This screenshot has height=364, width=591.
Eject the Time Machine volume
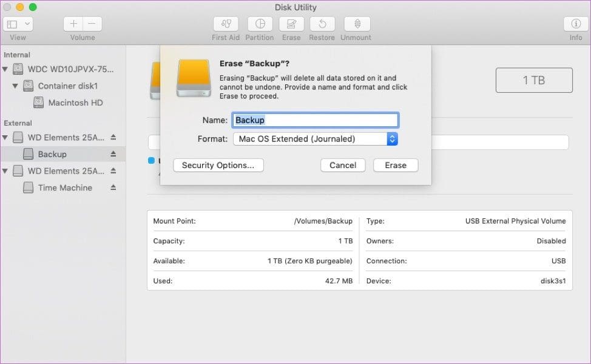click(113, 187)
